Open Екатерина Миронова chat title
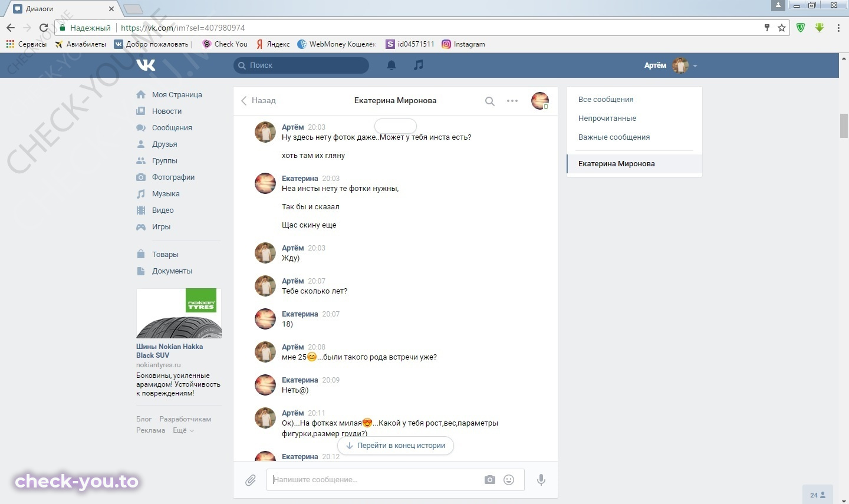The height and width of the screenshot is (504, 849). (395, 101)
